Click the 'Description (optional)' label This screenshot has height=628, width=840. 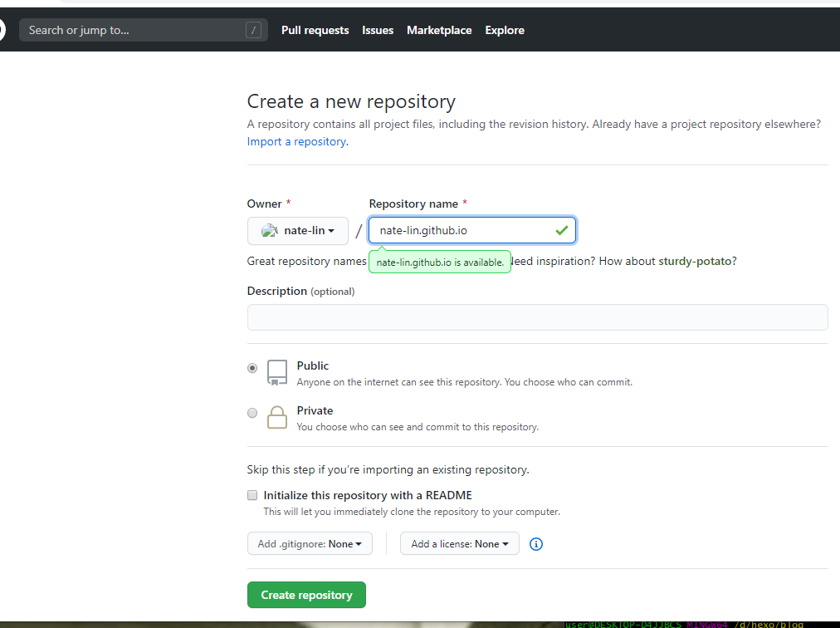tap(300, 292)
